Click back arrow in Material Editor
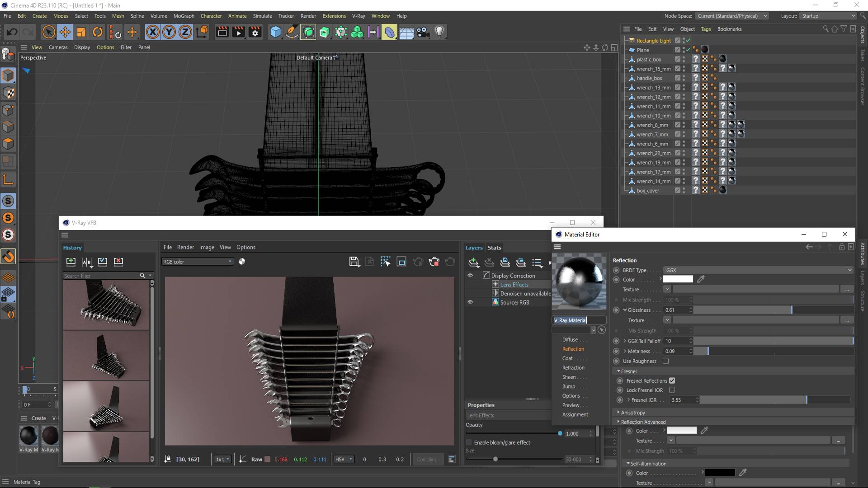The height and width of the screenshot is (488, 868). pos(809,247)
